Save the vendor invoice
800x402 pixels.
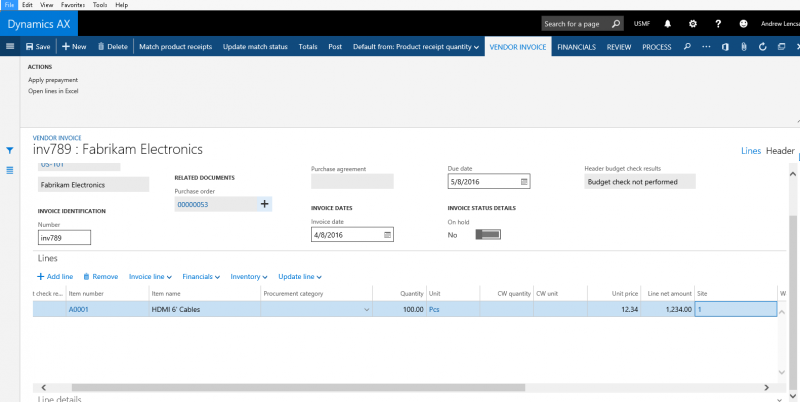[x=38, y=46]
